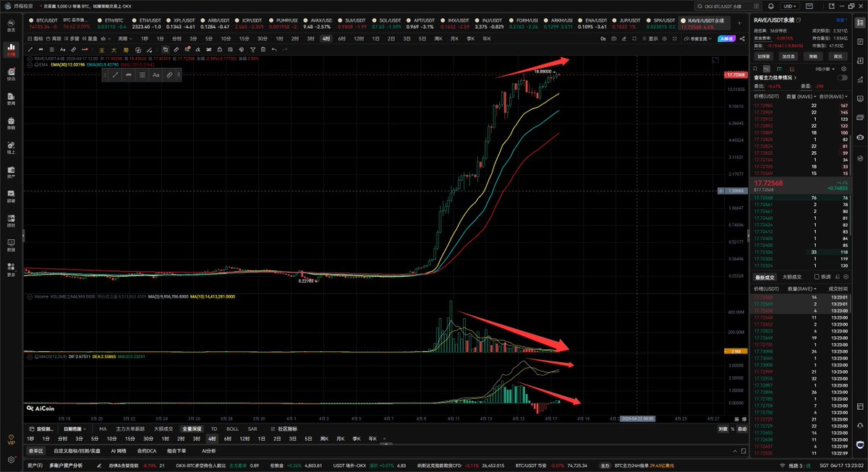
Task: Select the SAR indicator
Action: (x=252, y=429)
